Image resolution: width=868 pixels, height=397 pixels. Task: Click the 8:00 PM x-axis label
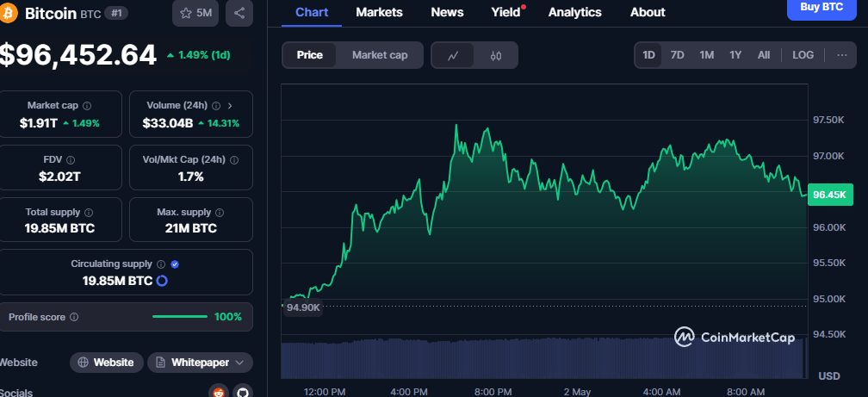point(493,392)
